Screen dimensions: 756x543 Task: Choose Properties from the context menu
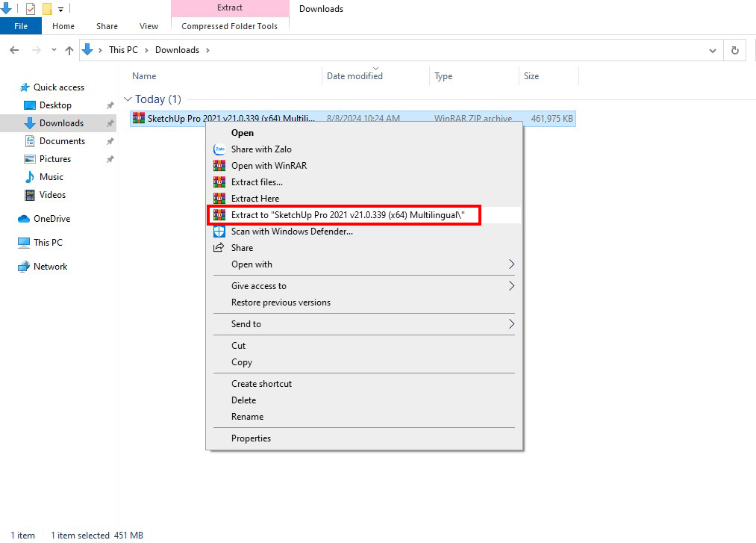pos(251,438)
